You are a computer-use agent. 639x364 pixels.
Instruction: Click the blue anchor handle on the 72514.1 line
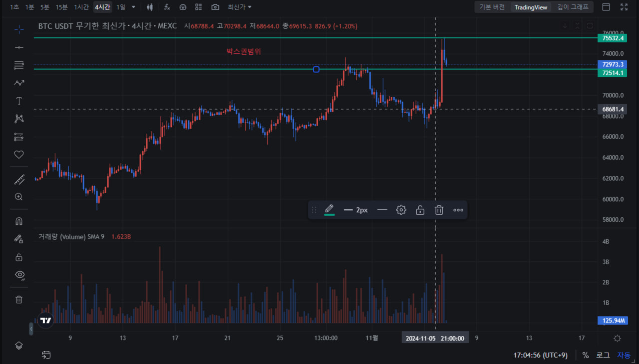(x=316, y=69)
